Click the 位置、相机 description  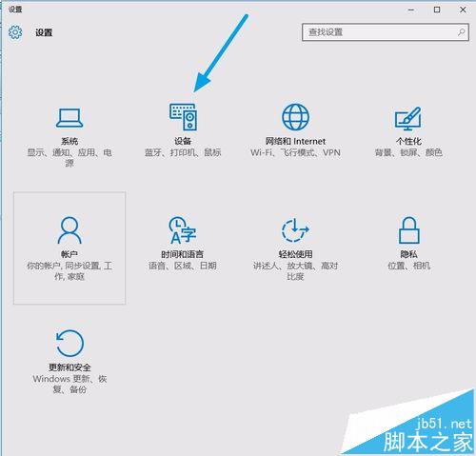click(408, 266)
